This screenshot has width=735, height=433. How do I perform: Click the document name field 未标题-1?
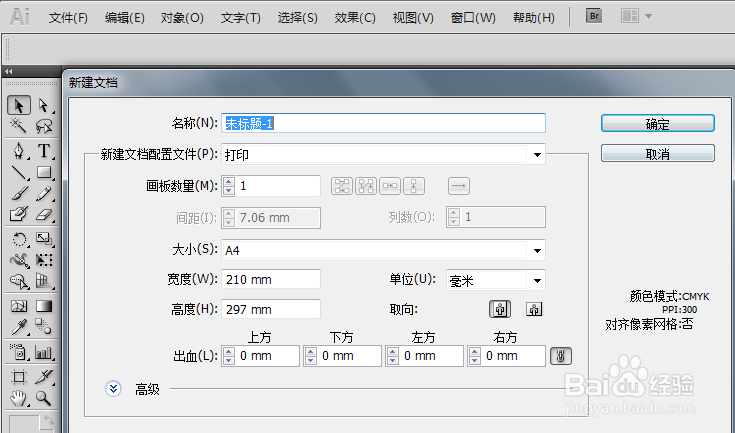coord(383,123)
